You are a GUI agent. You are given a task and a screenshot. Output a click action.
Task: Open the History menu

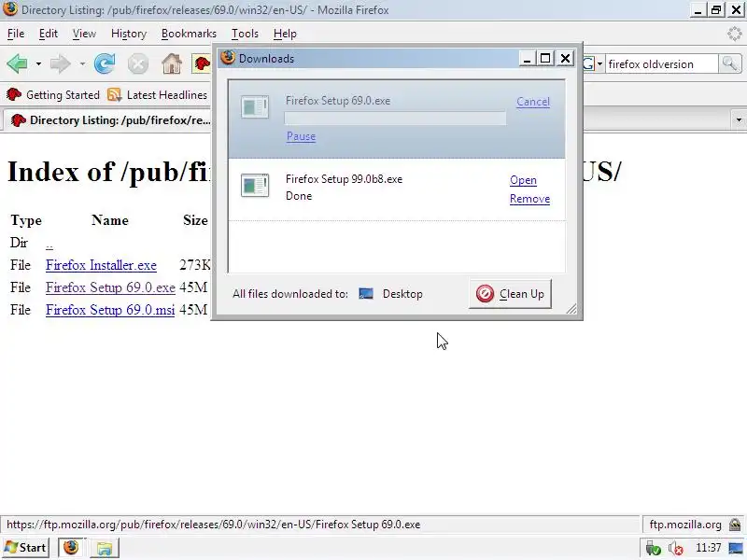tap(129, 34)
